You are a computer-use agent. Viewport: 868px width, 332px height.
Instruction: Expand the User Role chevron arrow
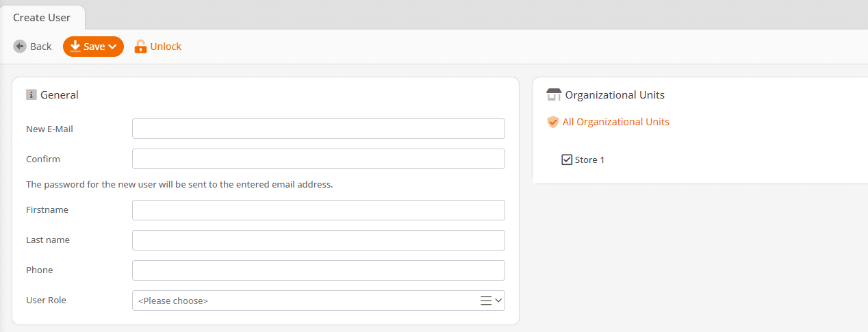pyautogui.click(x=498, y=301)
